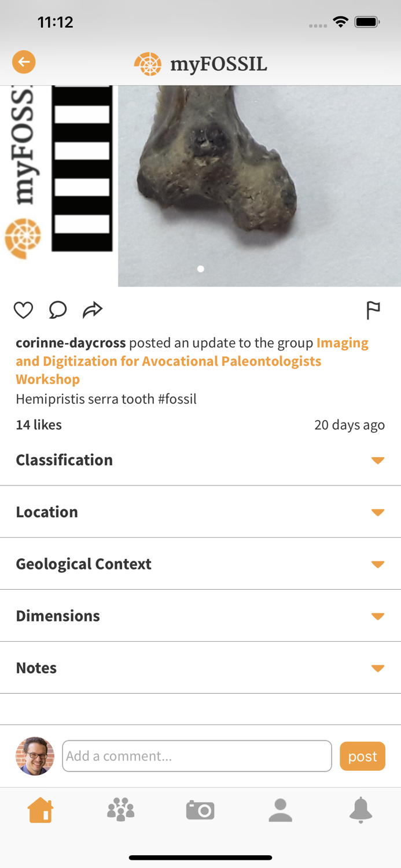
Task: Open the Geological Context disclosure arrow
Action: point(377,564)
